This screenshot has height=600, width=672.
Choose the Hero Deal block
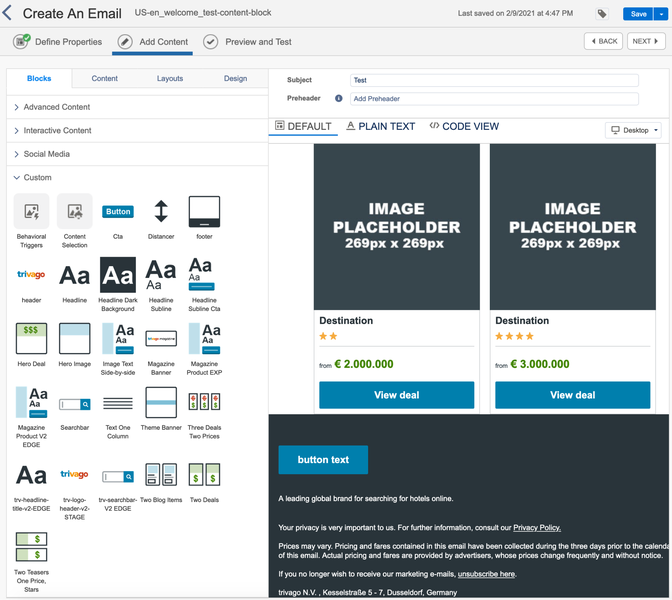pos(31,338)
